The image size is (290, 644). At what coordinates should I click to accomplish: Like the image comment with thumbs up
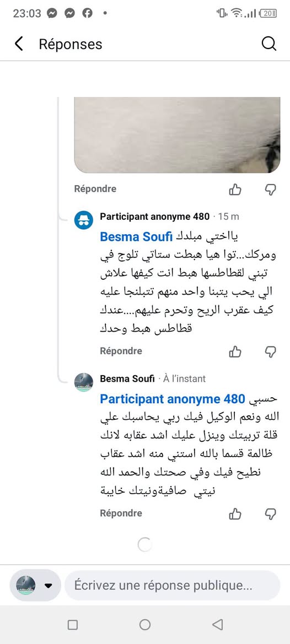pos(235,190)
